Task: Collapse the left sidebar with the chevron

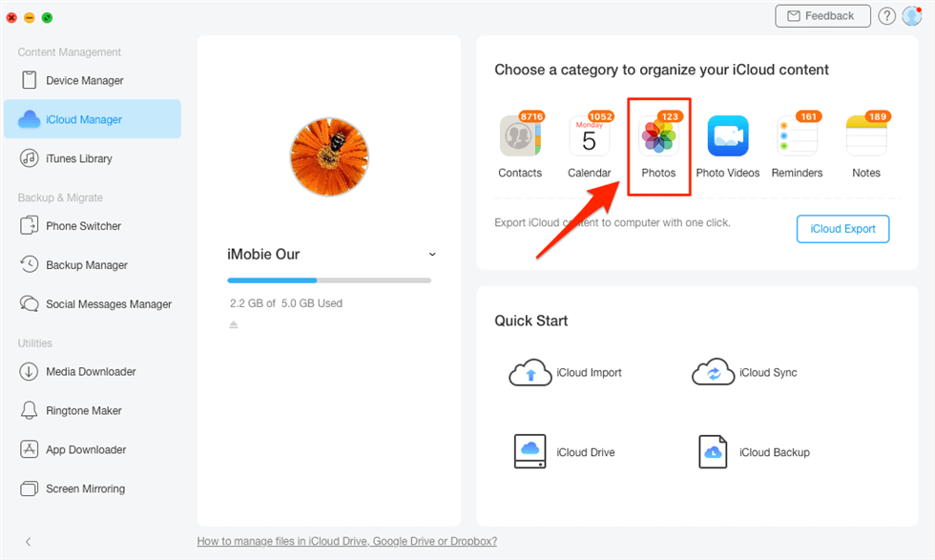Action: coord(28,542)
